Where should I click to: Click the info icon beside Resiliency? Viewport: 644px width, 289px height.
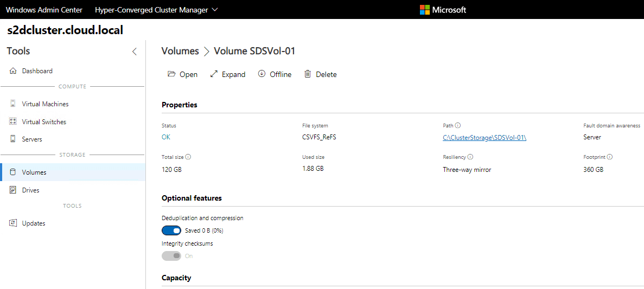pyautogui.click(x=470, y=157)
